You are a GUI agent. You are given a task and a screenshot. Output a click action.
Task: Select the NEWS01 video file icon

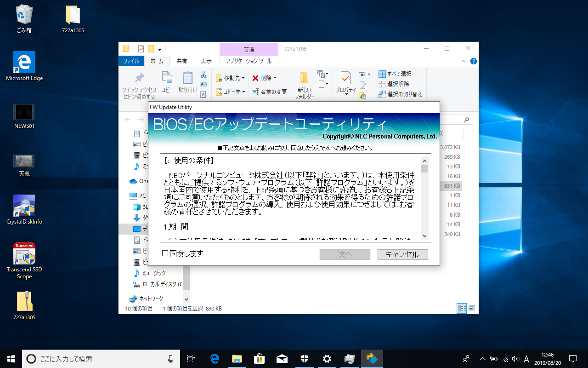(x=24, y=116)
